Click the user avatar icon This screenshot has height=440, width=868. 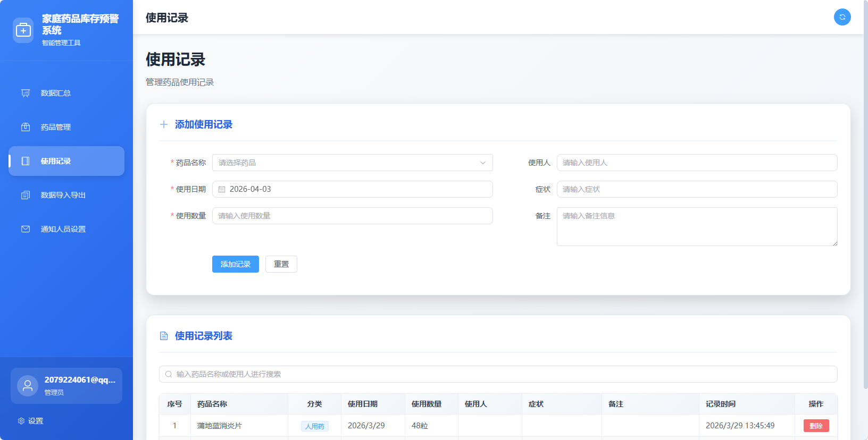click(x=28, y=386)
